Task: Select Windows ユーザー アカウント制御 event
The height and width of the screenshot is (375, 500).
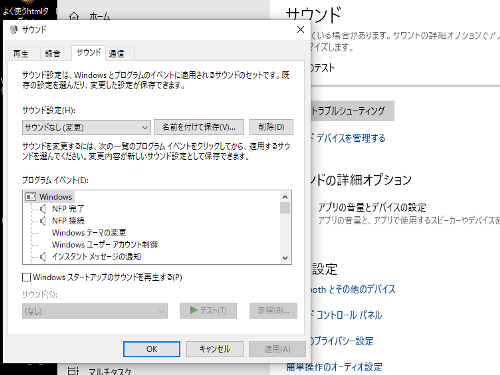Action: click(105, 245)
